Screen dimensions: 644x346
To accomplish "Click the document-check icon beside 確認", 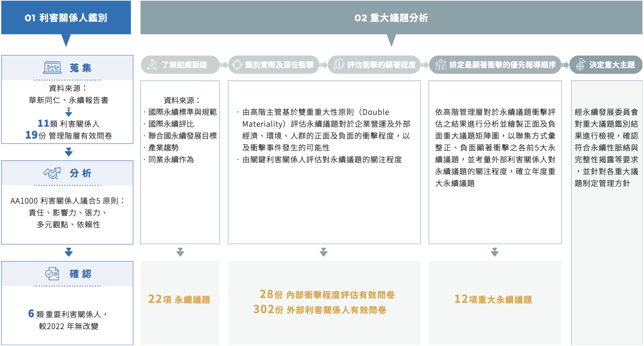I will pyautogui.click(x=52, y=274).
